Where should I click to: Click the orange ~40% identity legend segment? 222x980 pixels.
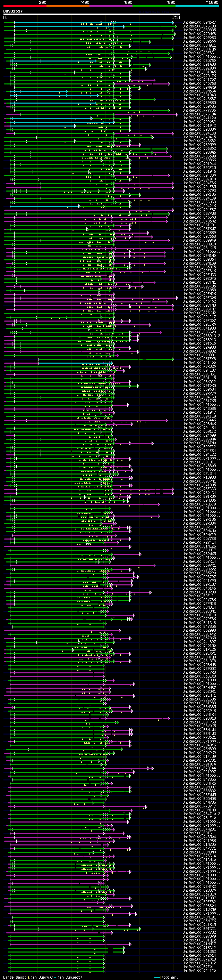(68, 6)
